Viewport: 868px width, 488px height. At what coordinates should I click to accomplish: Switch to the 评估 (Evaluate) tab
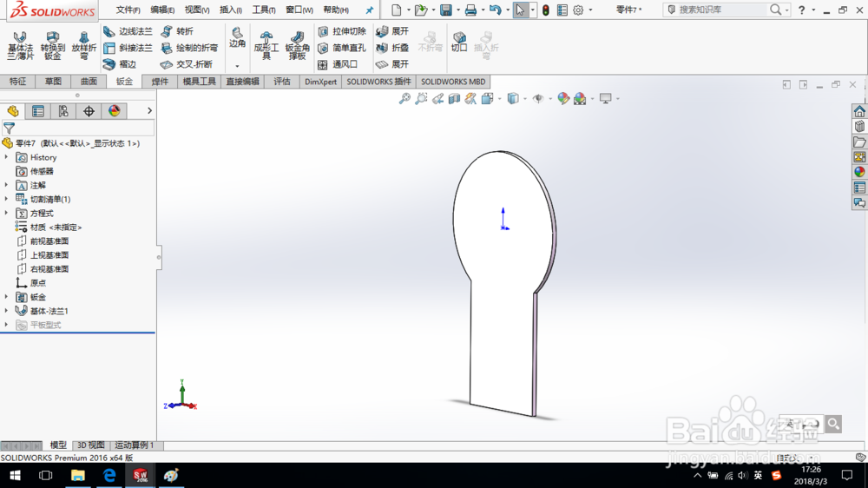pyautogui.click(x=282, y=82)
